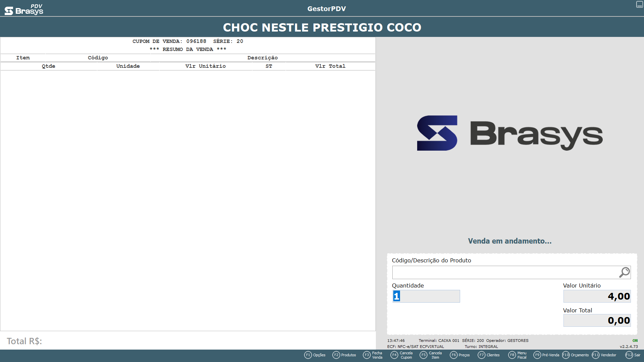
Task: Click the product search magnifier icon
Action: pyautogui.click(x=624, y=272)
